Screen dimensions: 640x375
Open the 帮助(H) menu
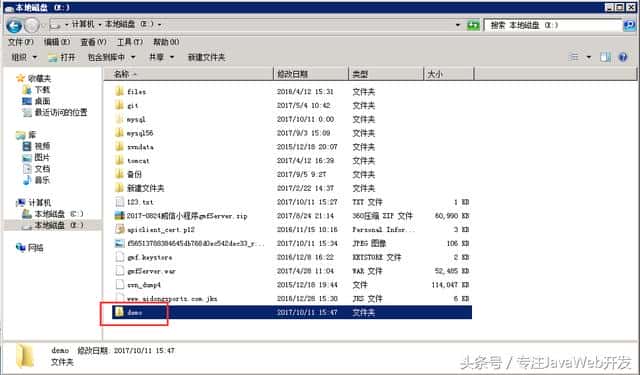[166, 42]
